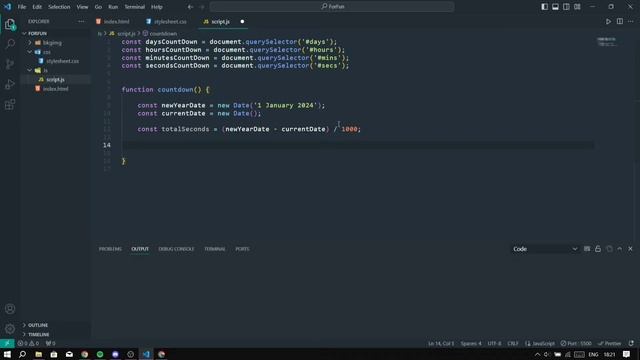Toggle output panel scroll lock
The height and width of the screenshot is (360, 640).
598,249
